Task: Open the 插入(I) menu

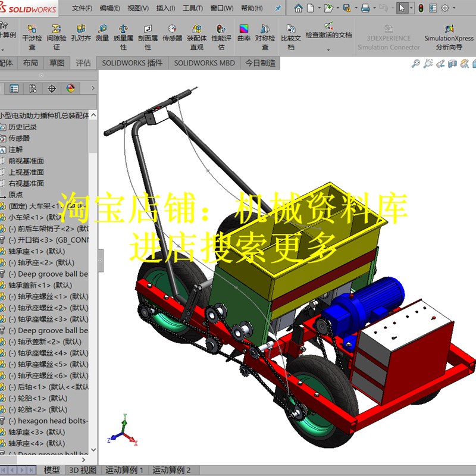Action: [x=165, y=8]
